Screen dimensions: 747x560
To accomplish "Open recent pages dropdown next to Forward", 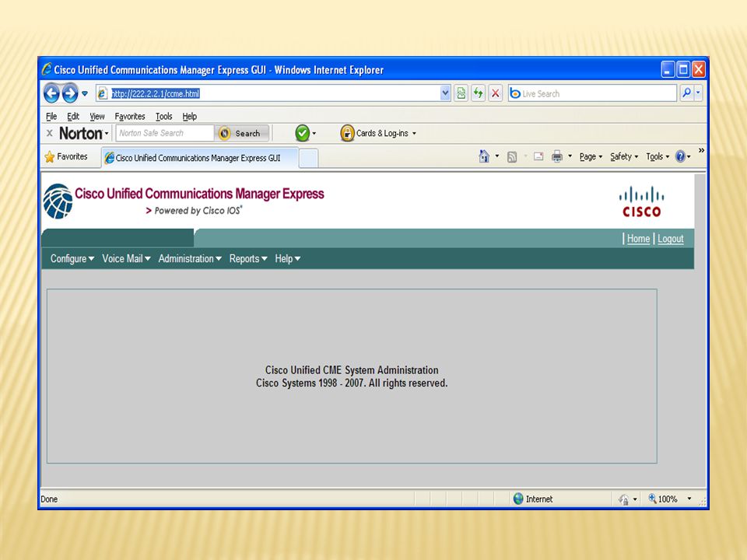I will 85,94.
